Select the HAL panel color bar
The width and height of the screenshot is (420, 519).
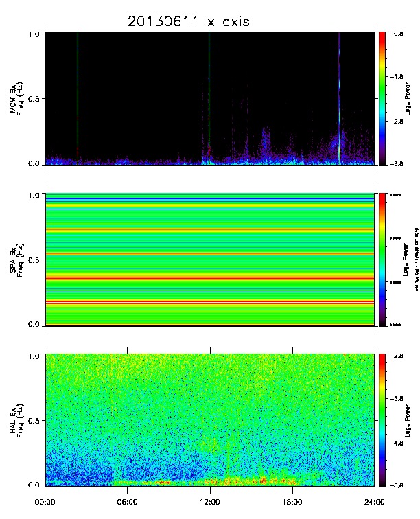click(382, 420)
